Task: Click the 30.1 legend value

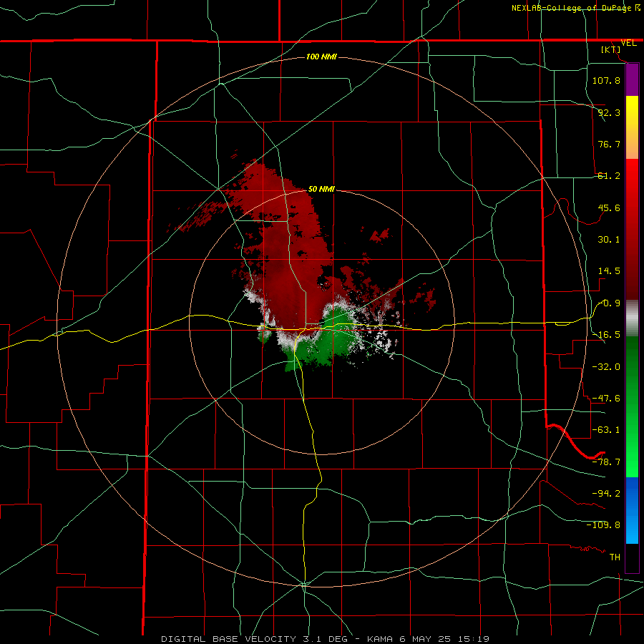Action: click(609, 240)
